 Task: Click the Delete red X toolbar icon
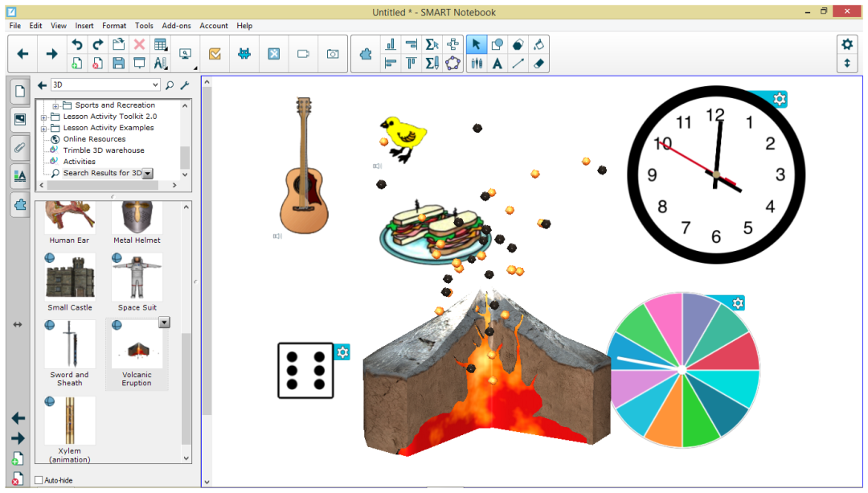pyautogui.click(x=139, y=45)
